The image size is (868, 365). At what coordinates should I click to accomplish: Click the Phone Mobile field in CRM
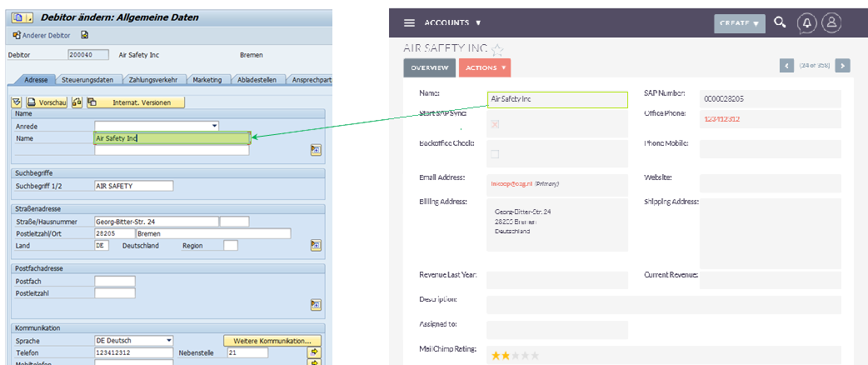tap(771, 149)
